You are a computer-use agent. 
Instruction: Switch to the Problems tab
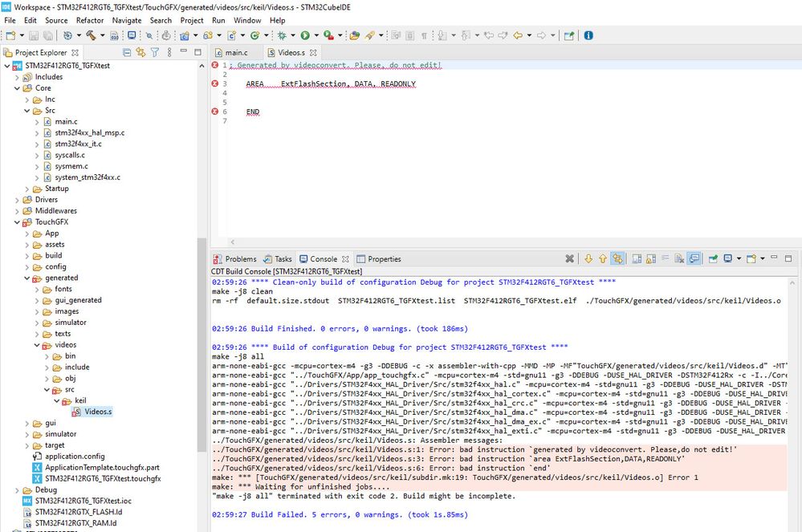coord(234,259)
